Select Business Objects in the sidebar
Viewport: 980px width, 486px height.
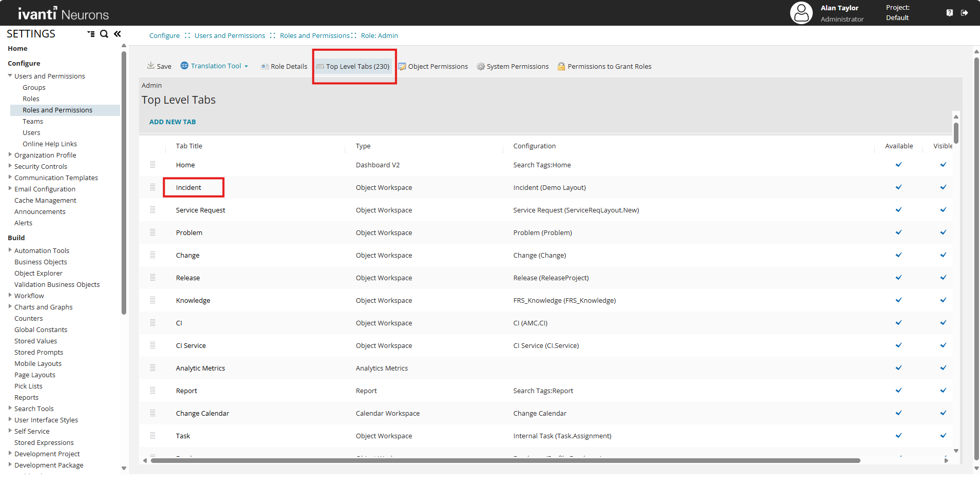[x=41, y=262]
